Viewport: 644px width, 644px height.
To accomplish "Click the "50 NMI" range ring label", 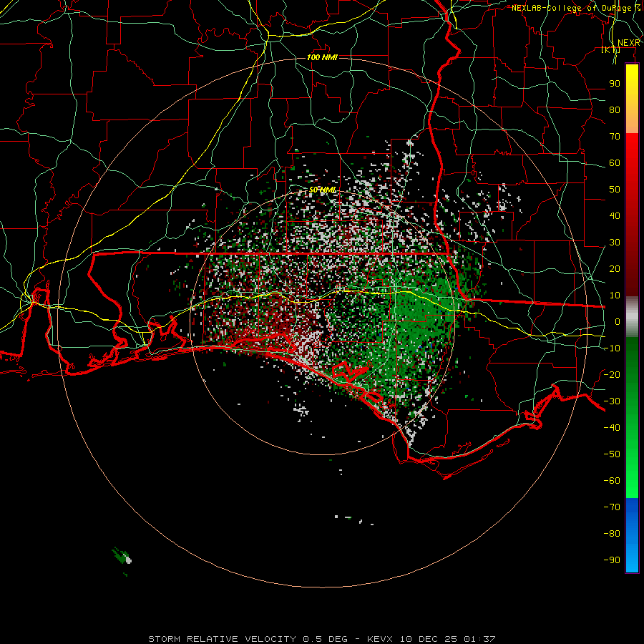I will click(323, 190).
